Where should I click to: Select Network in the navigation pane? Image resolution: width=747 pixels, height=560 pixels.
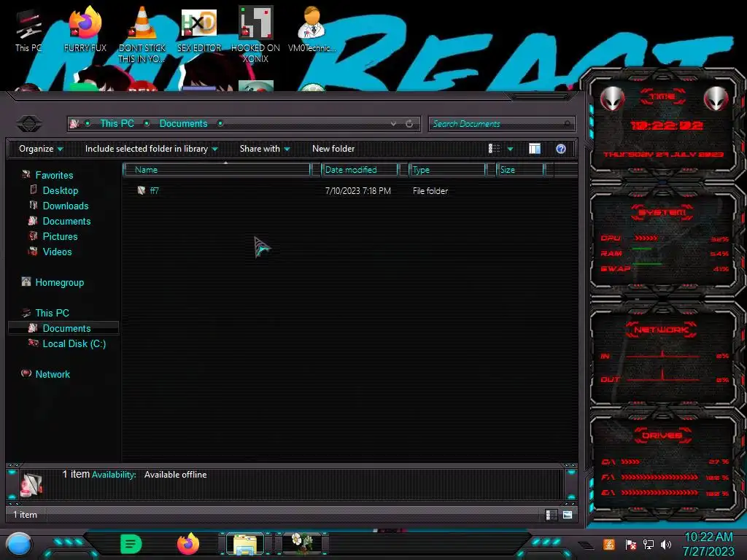[53, 374]
